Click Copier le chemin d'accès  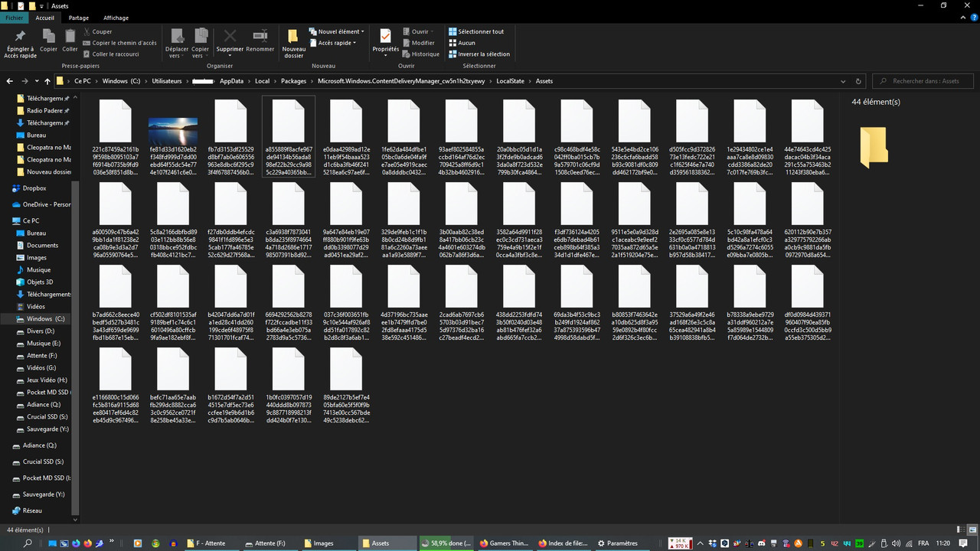[x=119, y=43]
